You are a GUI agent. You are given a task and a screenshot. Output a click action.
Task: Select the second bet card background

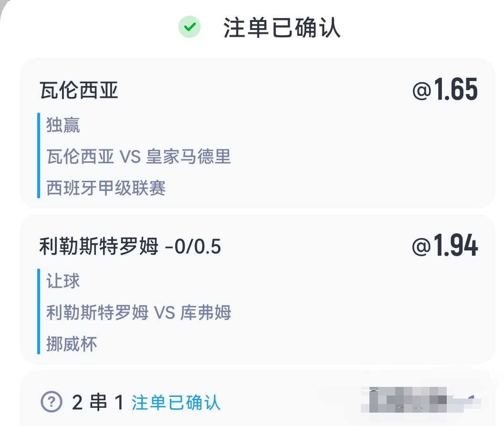point(257,289)
